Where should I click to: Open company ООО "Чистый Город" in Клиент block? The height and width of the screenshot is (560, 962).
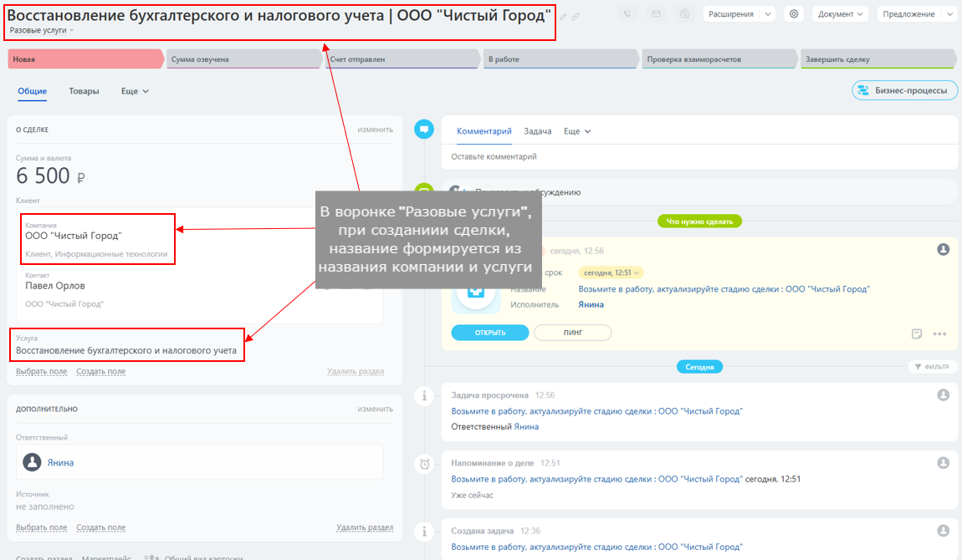pos(73,236)
